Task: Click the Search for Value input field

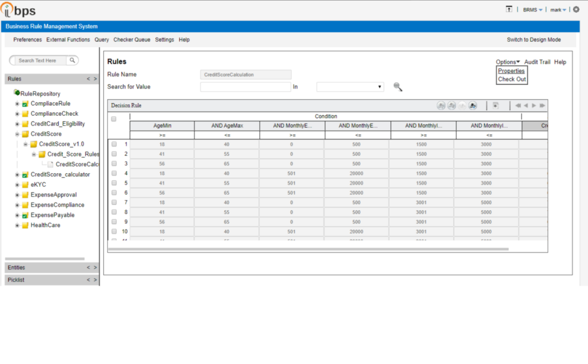Action: 245,87
